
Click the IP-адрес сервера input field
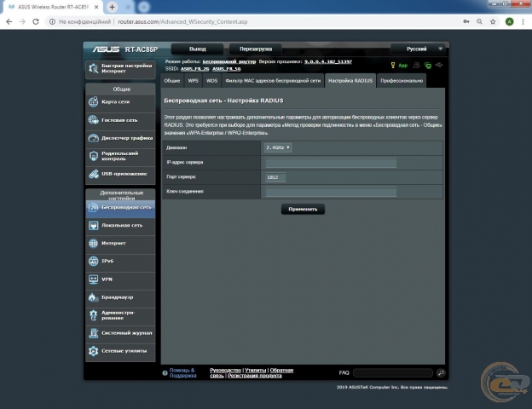click(x=331, y=162)
